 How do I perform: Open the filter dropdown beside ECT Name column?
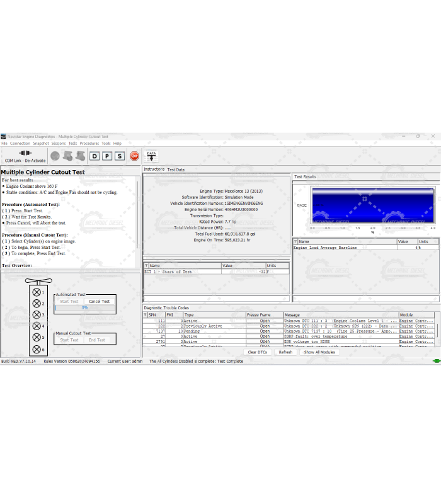click(146, 266)
